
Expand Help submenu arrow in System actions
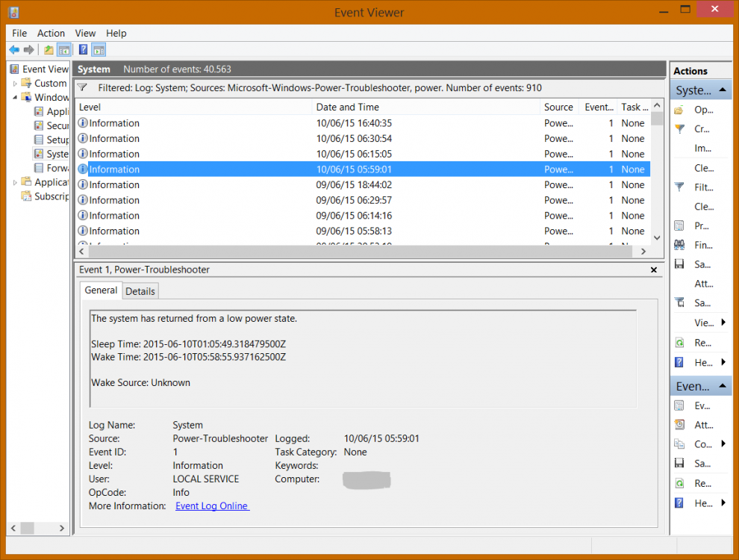pyautogui.click(x=723, y=362)
